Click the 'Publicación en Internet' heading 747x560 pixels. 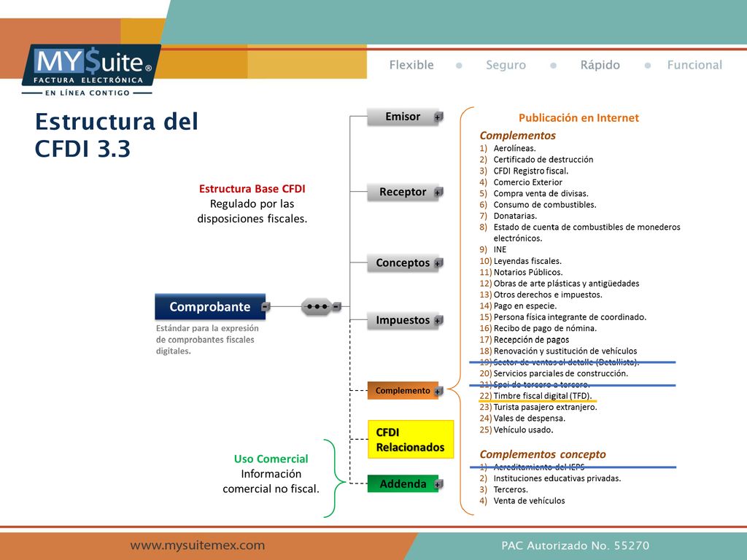point(578,118)
